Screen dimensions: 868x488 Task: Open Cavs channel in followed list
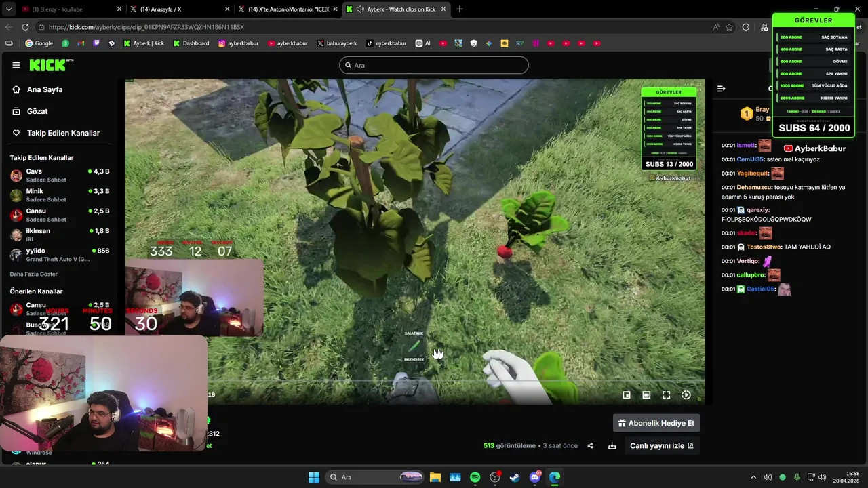[x=60, y=176]
